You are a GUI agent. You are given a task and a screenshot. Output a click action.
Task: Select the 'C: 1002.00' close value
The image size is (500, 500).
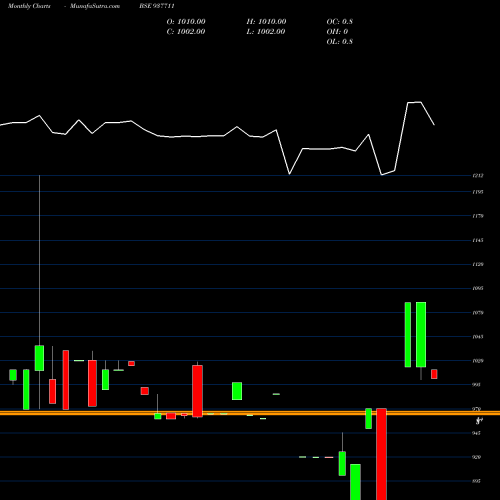[x=186, y=32]
